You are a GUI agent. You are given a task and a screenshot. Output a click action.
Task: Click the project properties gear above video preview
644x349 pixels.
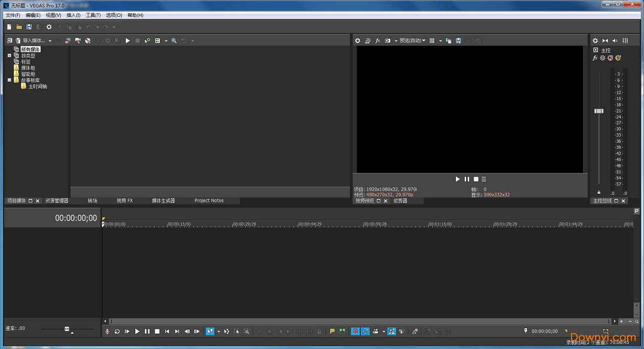[358, 40]
